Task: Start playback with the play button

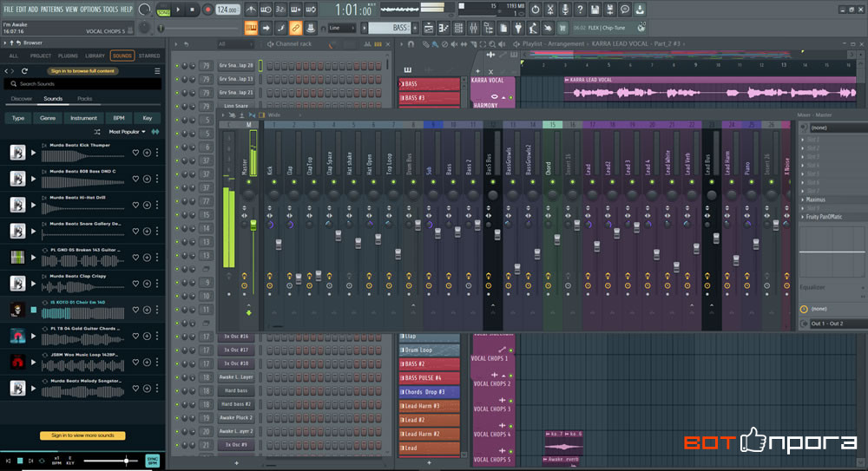Action: click(178, 10)
